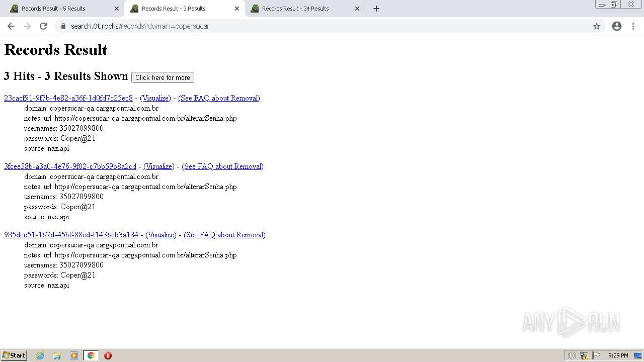Bookmark this page with the star icon
The width and height of the screenshot is (644, 362).
597,26
